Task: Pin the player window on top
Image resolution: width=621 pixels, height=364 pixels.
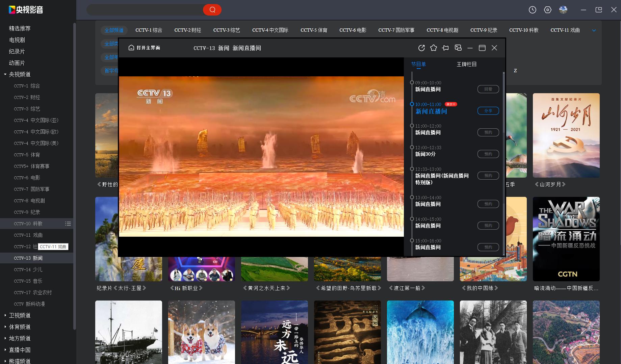Action: (x=445, y=48)
